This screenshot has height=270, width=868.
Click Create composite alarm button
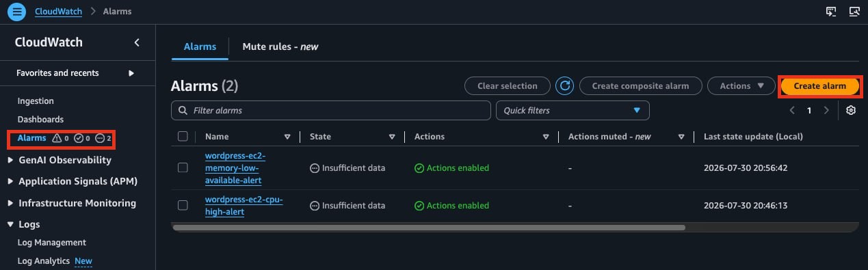640,85
